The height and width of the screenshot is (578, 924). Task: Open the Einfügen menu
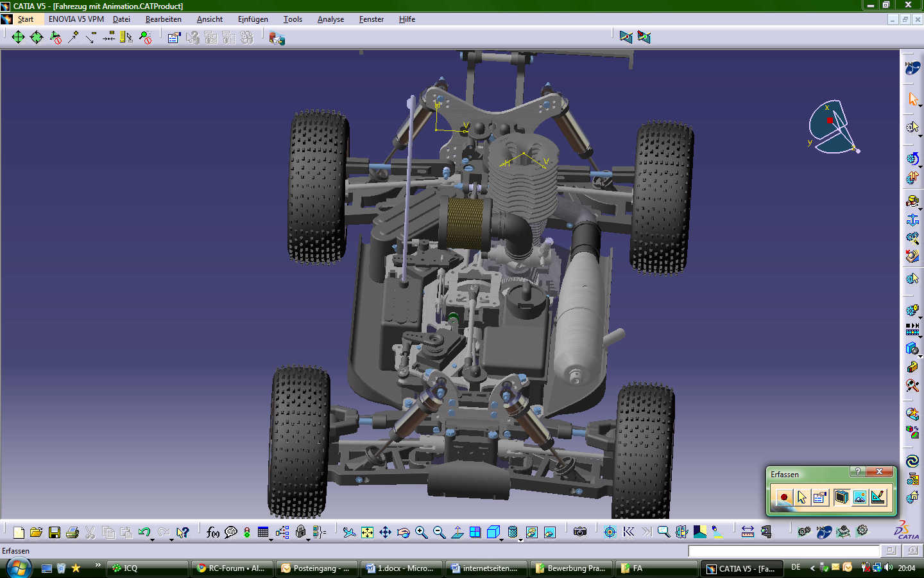(253, 19)
